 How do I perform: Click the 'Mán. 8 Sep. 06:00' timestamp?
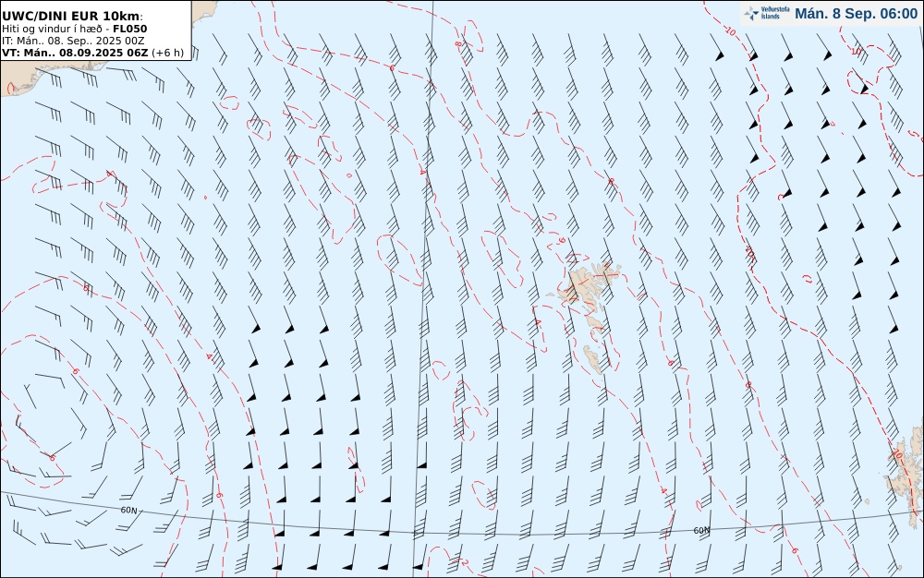tap(856, 14)
